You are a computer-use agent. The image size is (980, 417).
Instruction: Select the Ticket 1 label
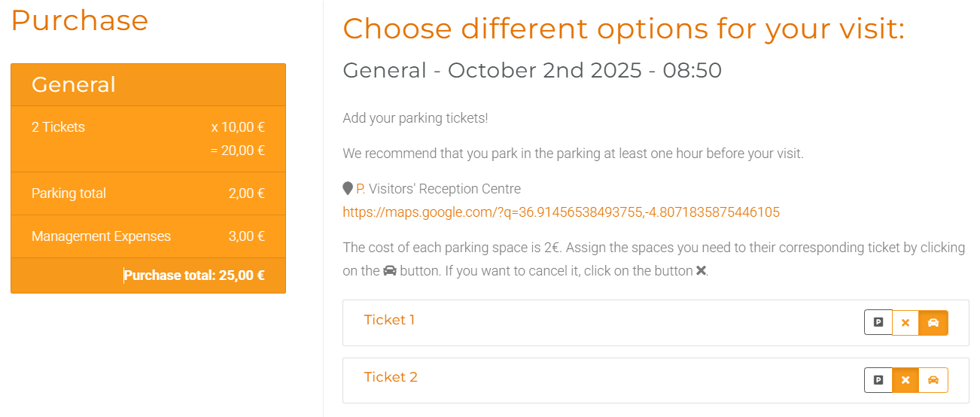click(389, 320)
